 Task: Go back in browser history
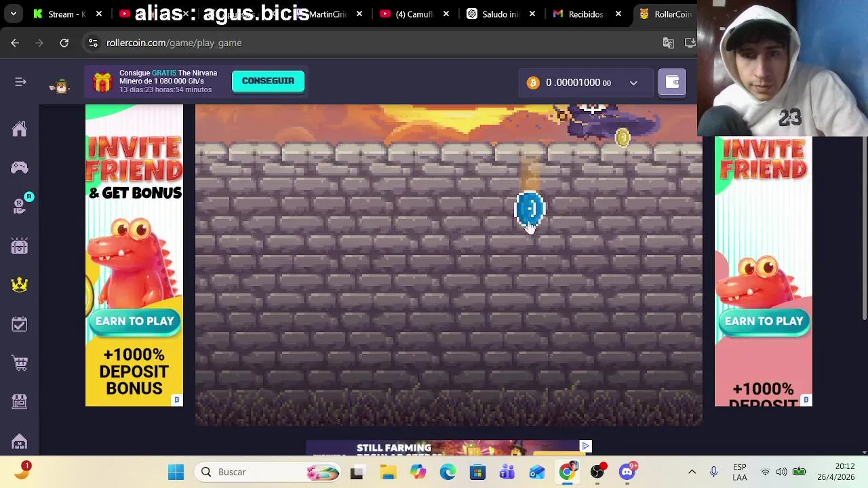(x=15, y=43)
